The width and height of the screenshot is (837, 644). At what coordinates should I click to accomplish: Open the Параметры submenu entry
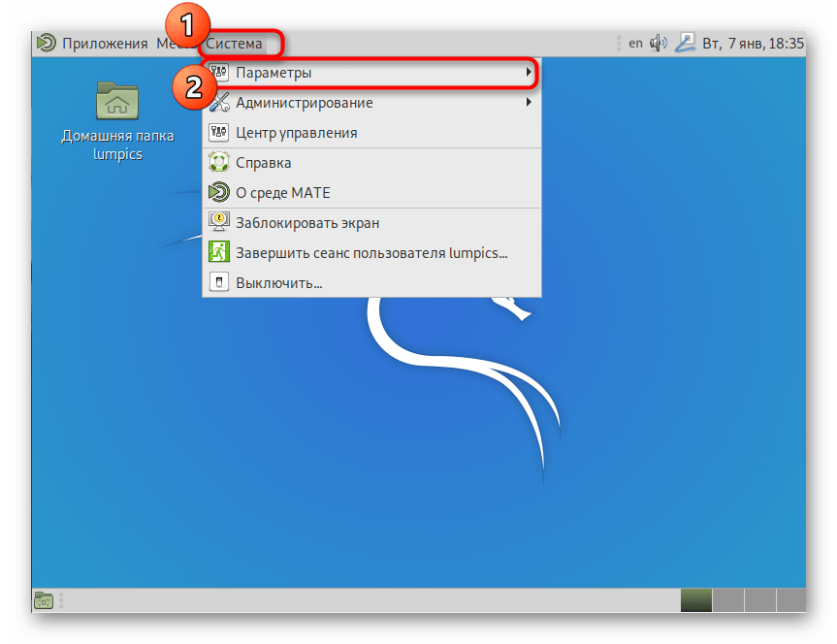(x=274, y=73)
